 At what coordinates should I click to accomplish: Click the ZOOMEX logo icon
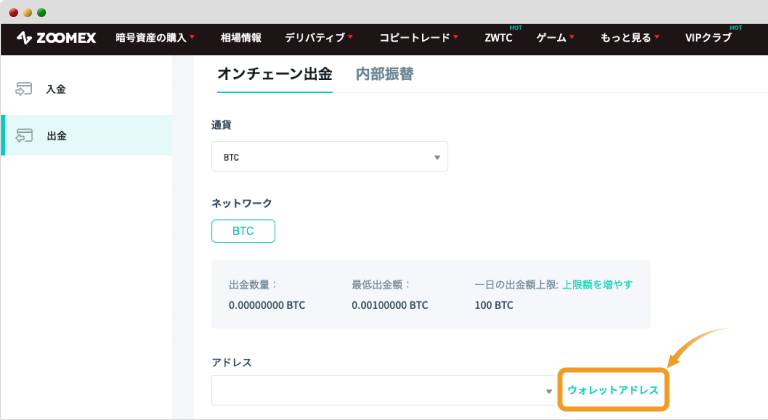[x=26, y=38]
